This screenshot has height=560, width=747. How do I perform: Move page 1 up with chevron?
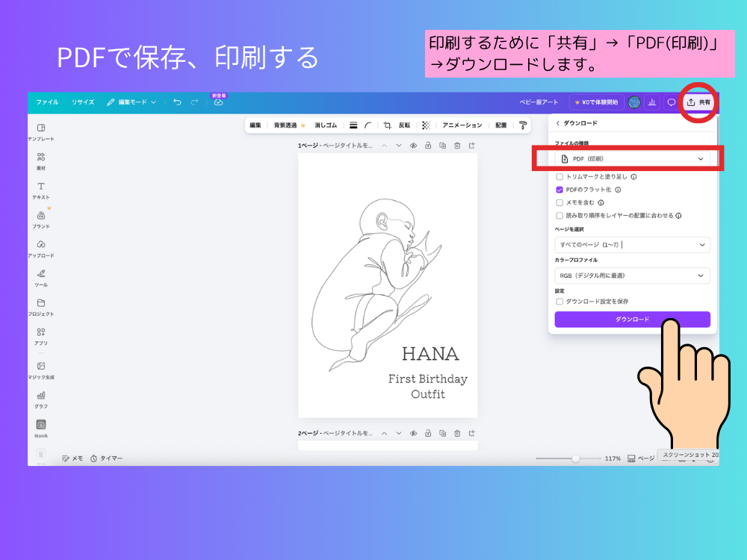pos(384,146)
